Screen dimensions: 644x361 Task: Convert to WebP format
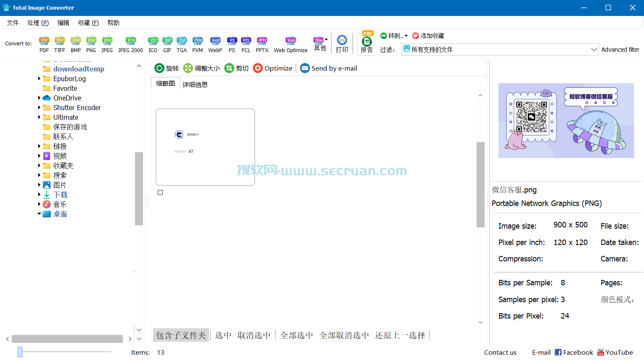[215, 44]
